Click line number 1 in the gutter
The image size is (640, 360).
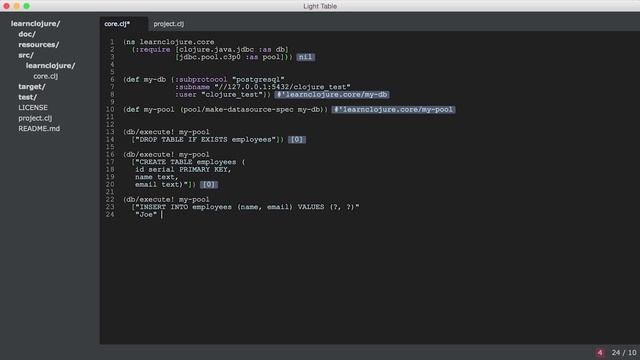coord(112,42)
